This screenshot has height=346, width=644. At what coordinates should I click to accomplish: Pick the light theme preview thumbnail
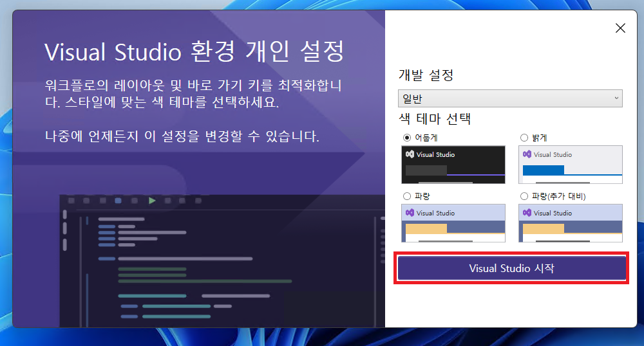click(x=571, y=165)
